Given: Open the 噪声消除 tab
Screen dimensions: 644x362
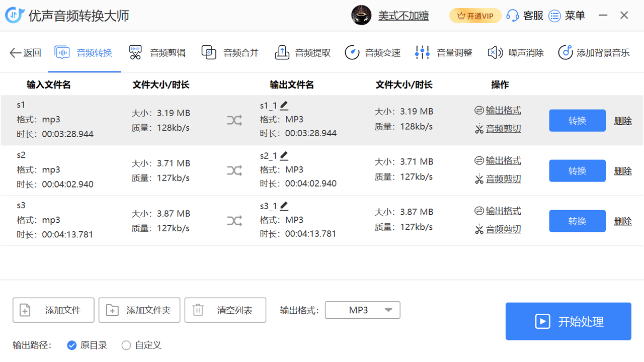Looking at the screenshot, I should (x=516, y=53).
